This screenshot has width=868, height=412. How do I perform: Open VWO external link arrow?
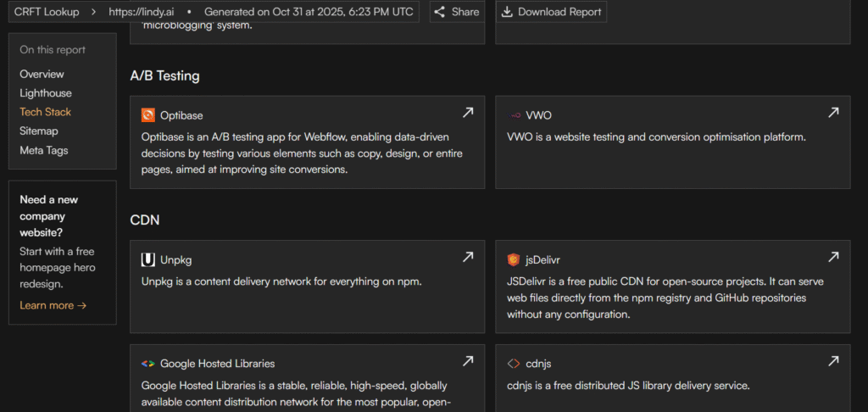click(833, 112)
